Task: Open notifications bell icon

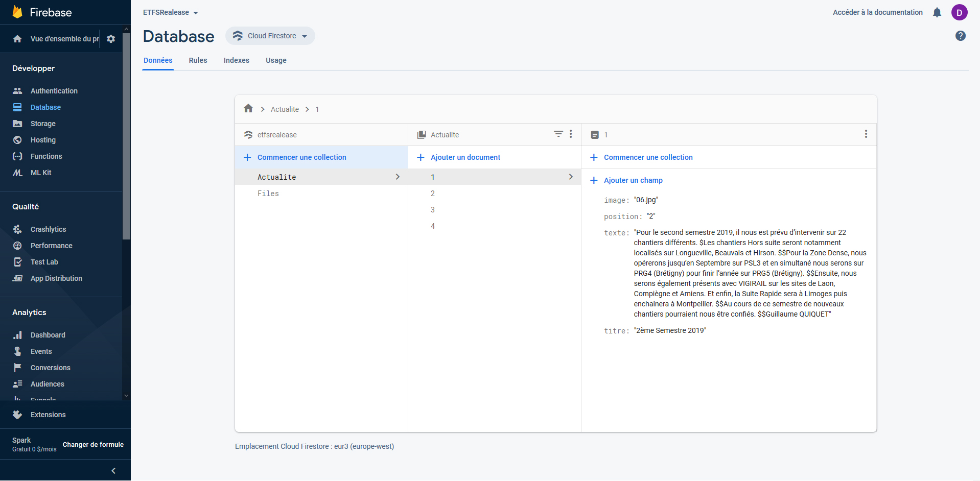Action: tap(937, 12)
